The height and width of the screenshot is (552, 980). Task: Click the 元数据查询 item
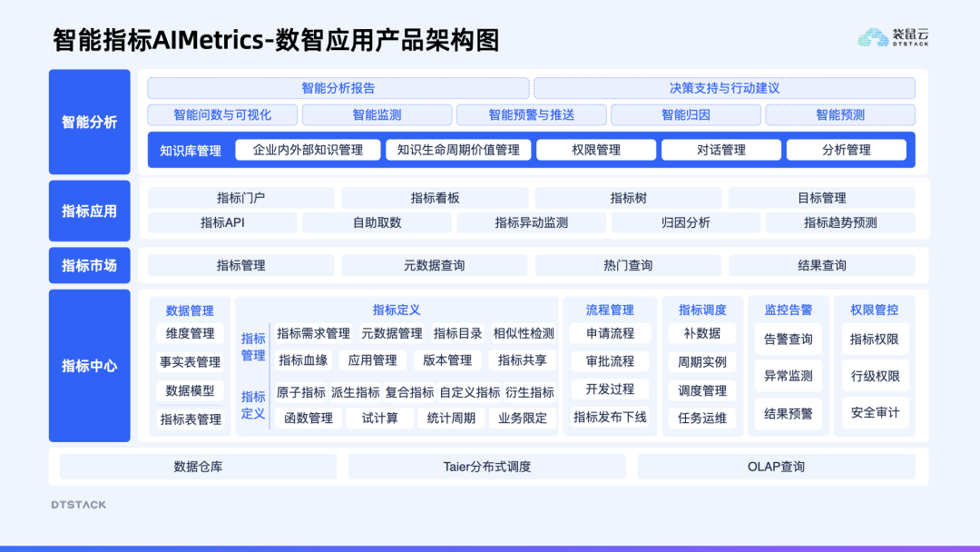click(435, 266)
